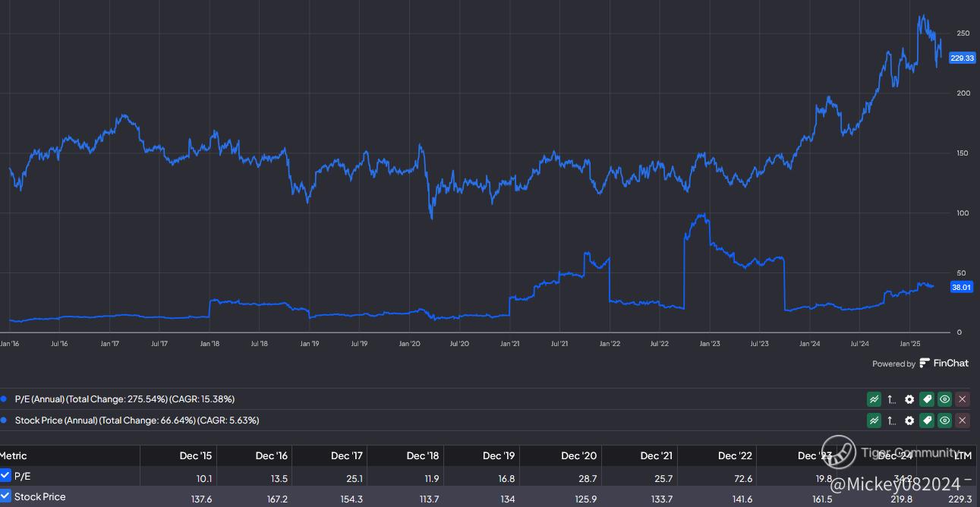Click the 229.33 price label on axis

tap(962, 58)
